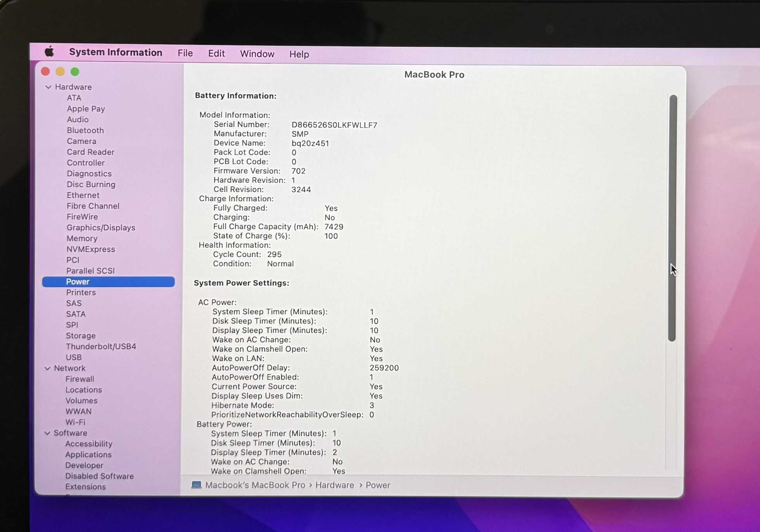Select Storage in the sidebar
Screen dimensions: 760x532
click(81, 336)
